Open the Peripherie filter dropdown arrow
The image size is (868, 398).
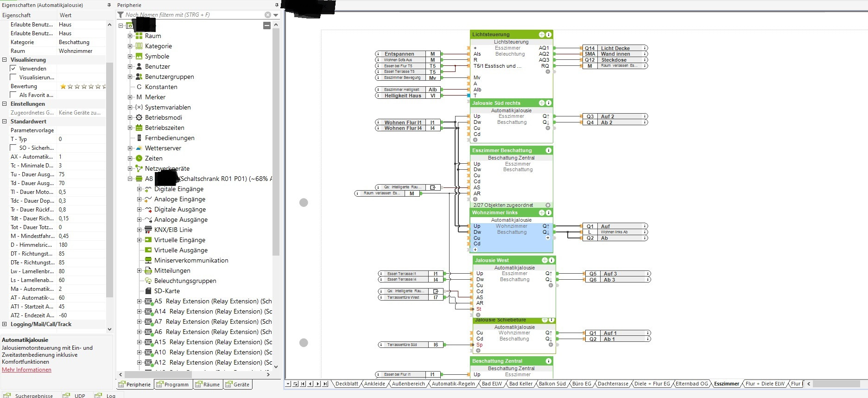click(x=276, y=15)
